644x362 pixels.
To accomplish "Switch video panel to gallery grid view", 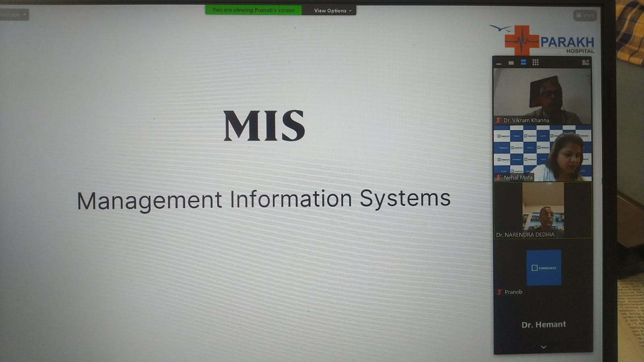I will (x=535, y=62).
